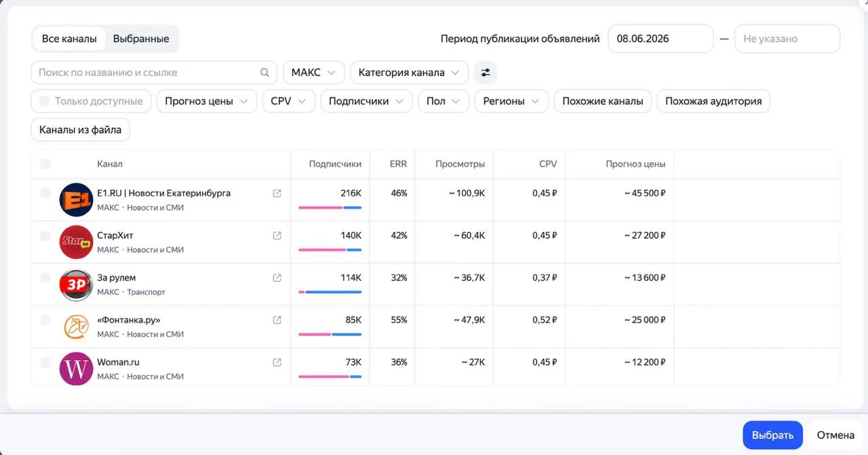This screenshot has width=868, height=455.
Task: Click the СтарХит channel logo
Action: tap(76, 242)
